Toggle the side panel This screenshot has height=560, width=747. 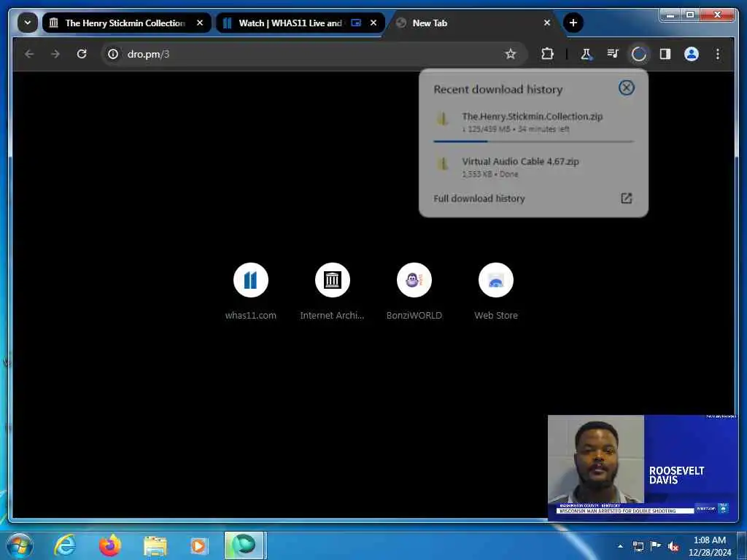pos(665,54)
